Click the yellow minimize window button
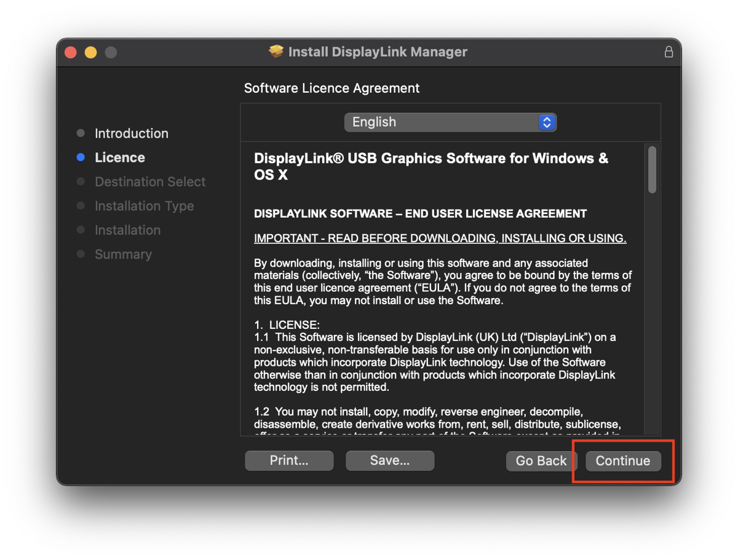738x560 pixels. pyautogui.click(x=91, y=52)
